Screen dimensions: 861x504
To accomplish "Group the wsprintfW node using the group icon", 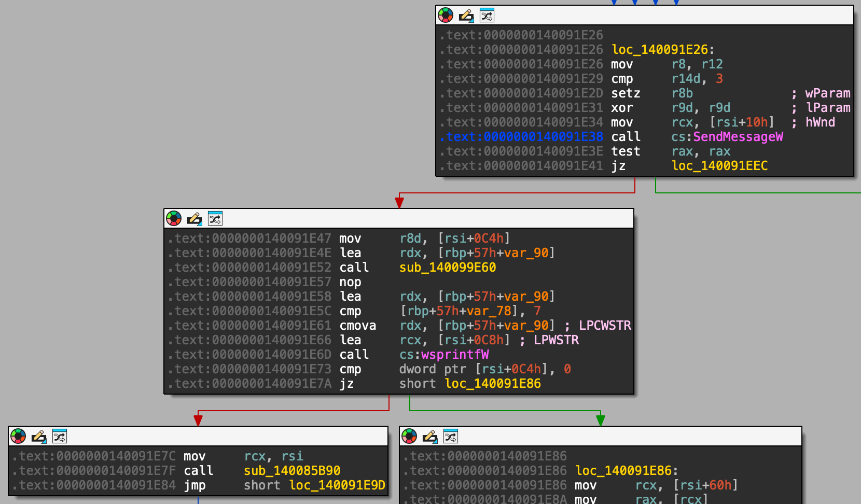I will pyautogui.click(x=215, y=218).
